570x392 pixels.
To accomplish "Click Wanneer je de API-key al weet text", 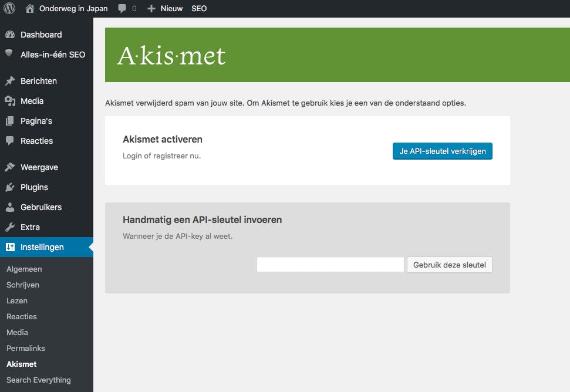I will [178, 236].
